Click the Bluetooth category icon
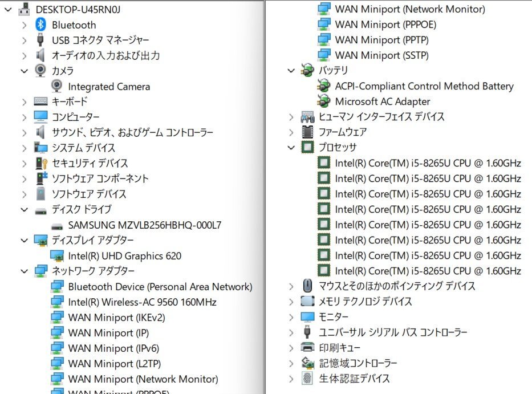The width and height of the screenshot is (532, 394). point(40,25)
